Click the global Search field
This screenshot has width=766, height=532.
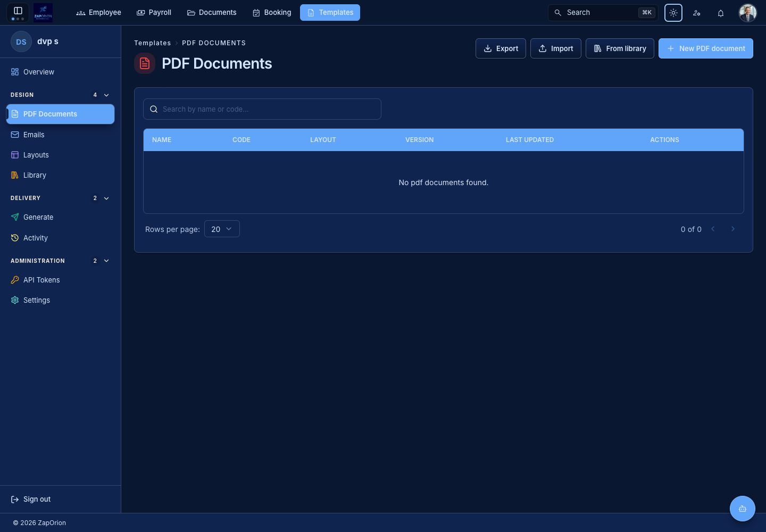tap(603, 12)
